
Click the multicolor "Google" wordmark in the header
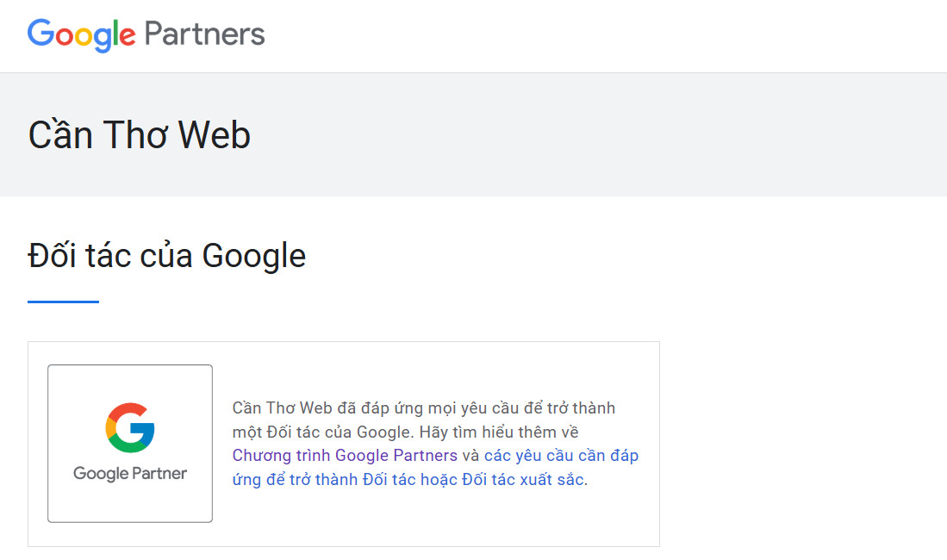(x=82, y=34)
